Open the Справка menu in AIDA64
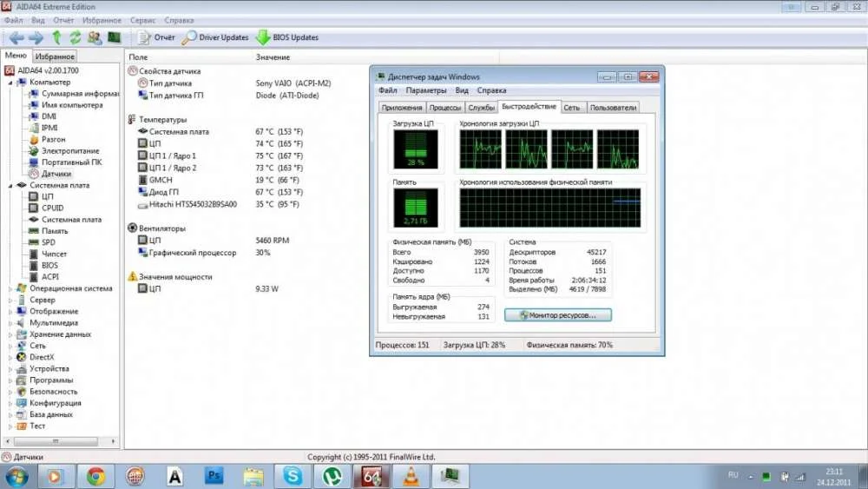Viewport: 868px width, 489px height. (179, 20)
